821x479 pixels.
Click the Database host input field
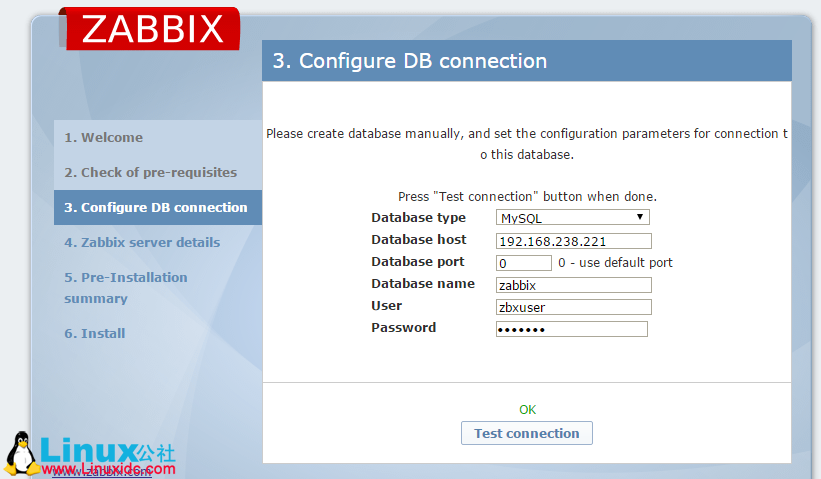click(x=573, y=241)
